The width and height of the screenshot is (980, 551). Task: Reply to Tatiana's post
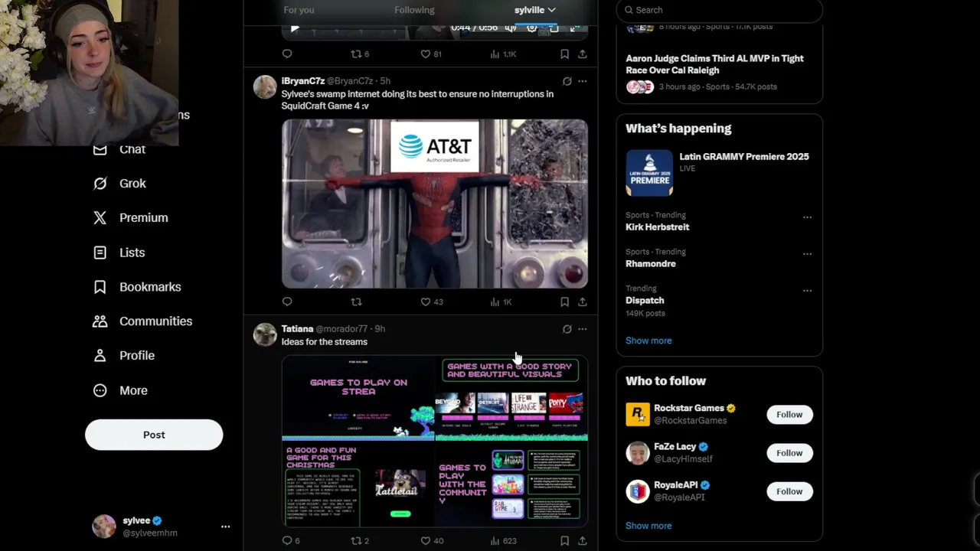[291, 540]
